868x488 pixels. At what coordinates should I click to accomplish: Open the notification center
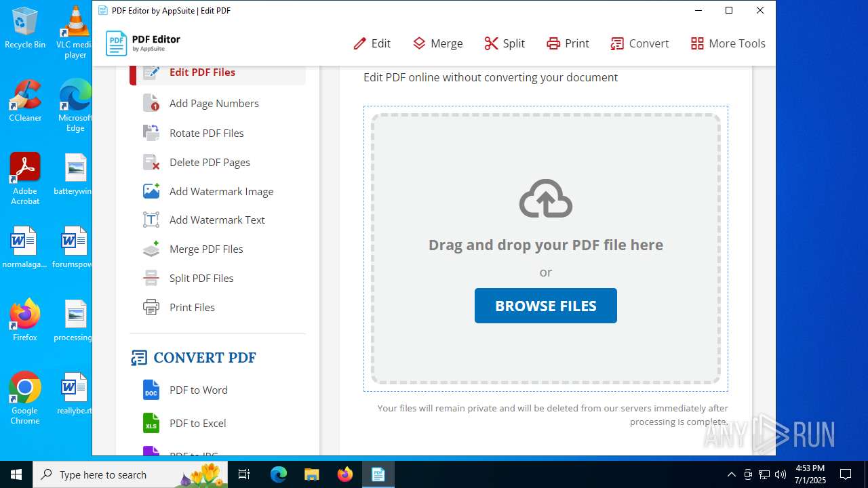[x=846, y=474]
